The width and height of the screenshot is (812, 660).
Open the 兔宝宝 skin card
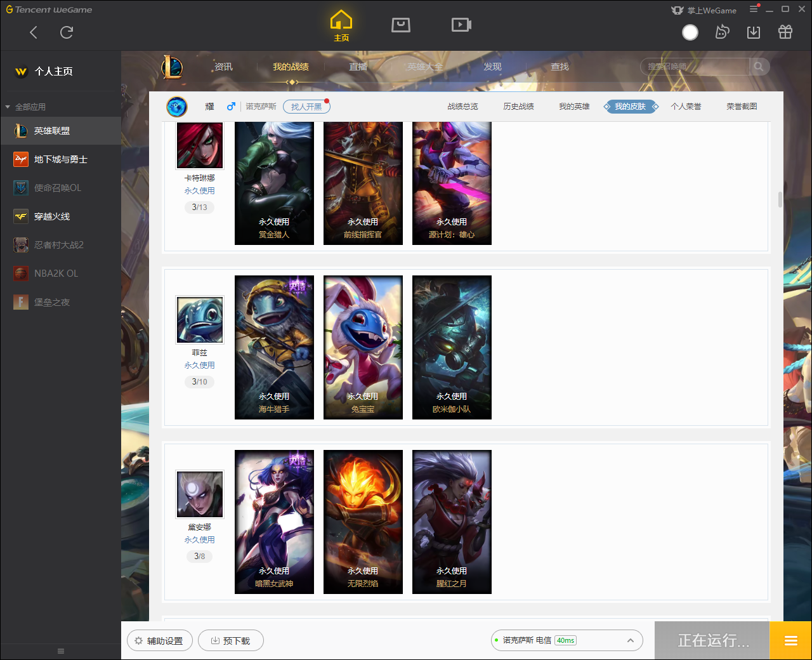pyautogui.click(x=363, y=347)
